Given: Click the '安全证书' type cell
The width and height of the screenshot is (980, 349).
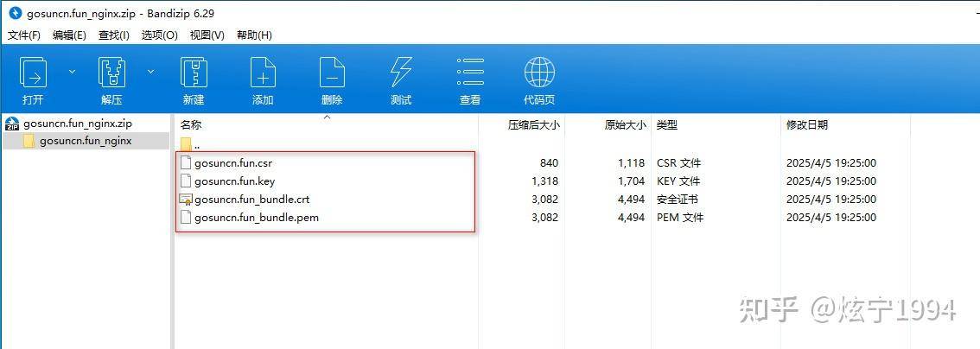Looking at the screenshot, I should [x=678, y=200].
